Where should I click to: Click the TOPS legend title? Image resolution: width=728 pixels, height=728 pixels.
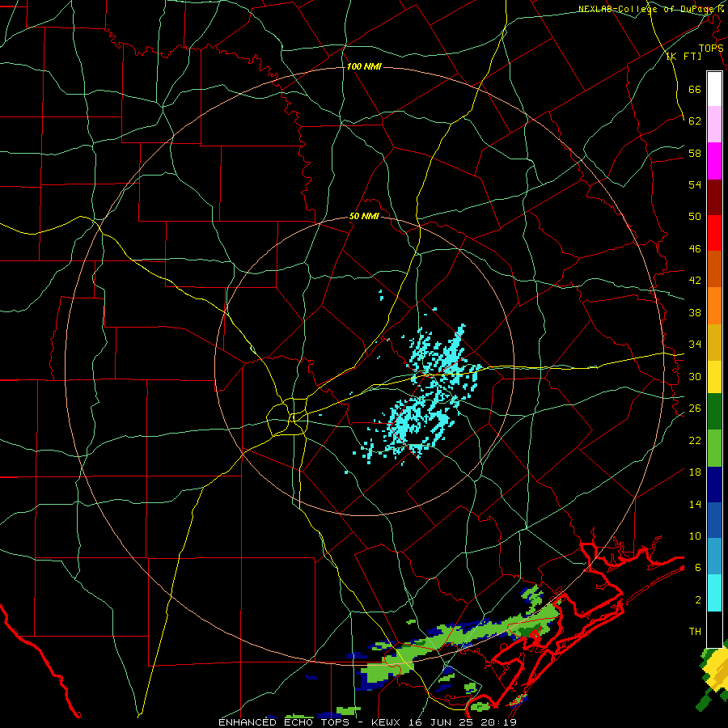(711, 49)
